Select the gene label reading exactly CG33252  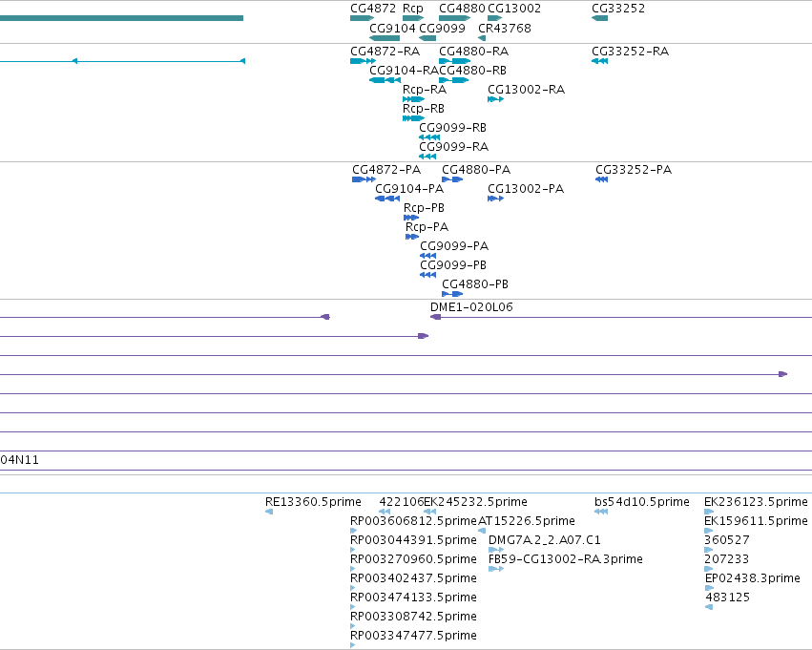pyautogui.click(x=618, y=9)
